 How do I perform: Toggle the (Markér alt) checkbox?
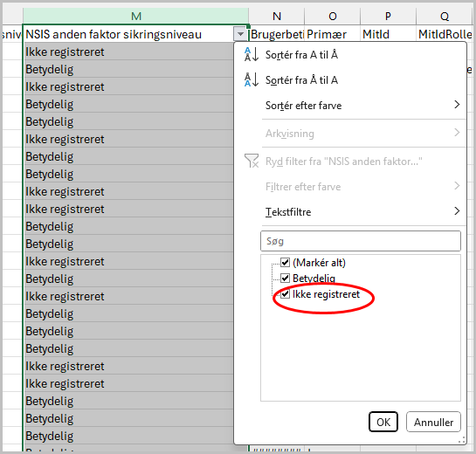(285, 262)
